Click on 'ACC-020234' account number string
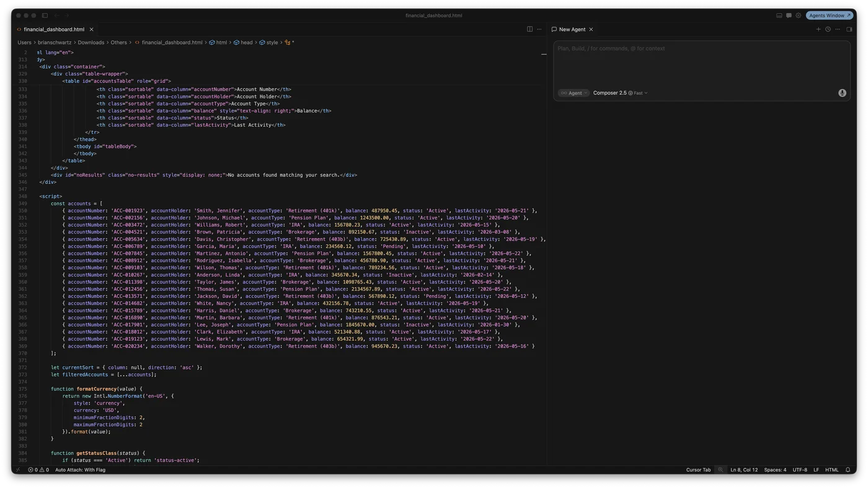Viewport: 868px width, 488px height. pos(128,346)
